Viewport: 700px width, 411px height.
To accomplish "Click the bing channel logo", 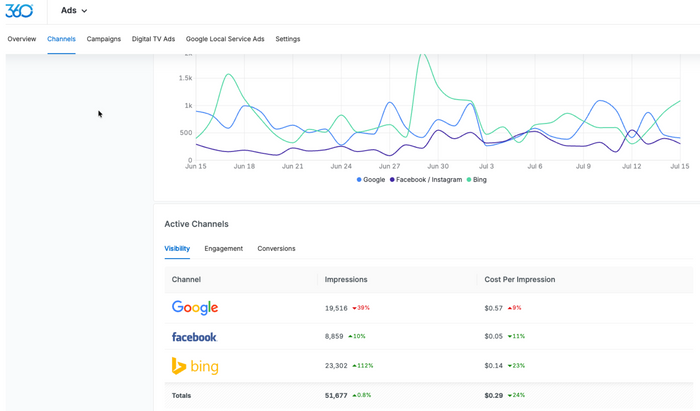I will [195, 366].
